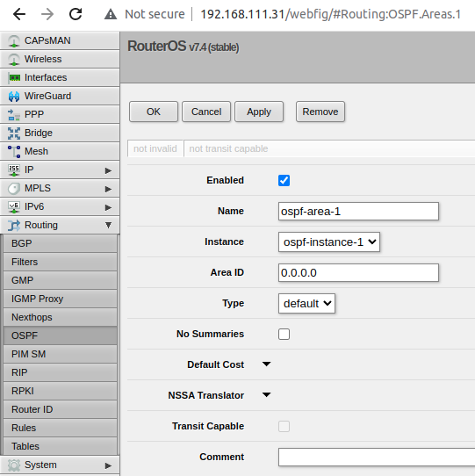Click the RouterOS v7.4 title
475x476 pixels.
point(183,47)
